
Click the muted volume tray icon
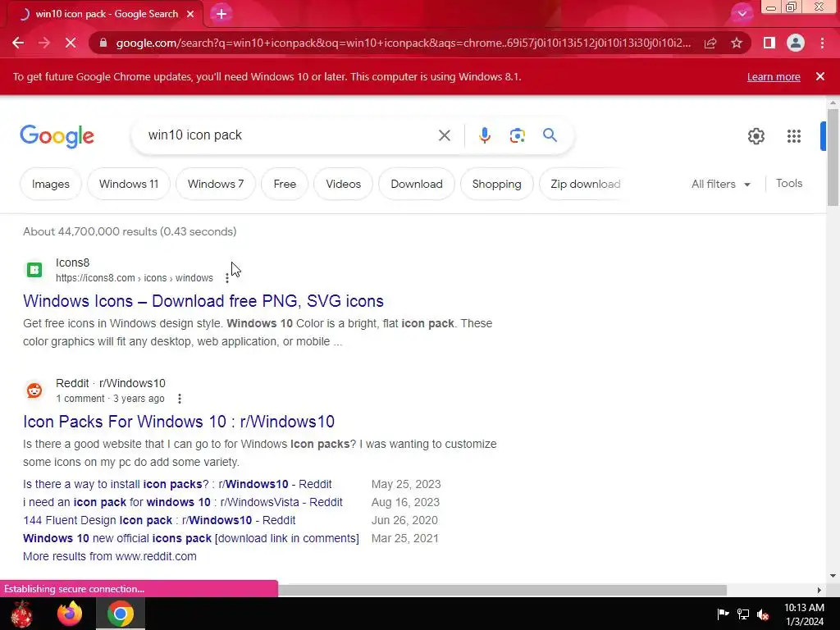[x=764, y=614]
